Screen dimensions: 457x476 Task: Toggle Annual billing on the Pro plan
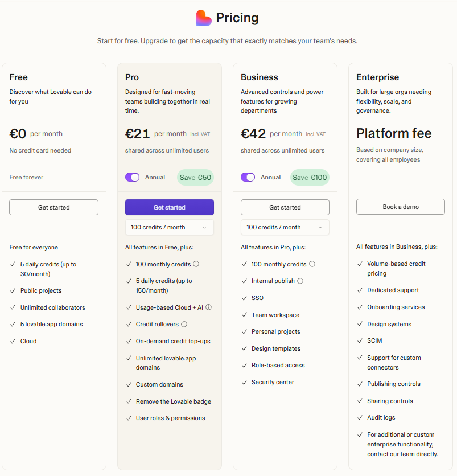(132, 177)
